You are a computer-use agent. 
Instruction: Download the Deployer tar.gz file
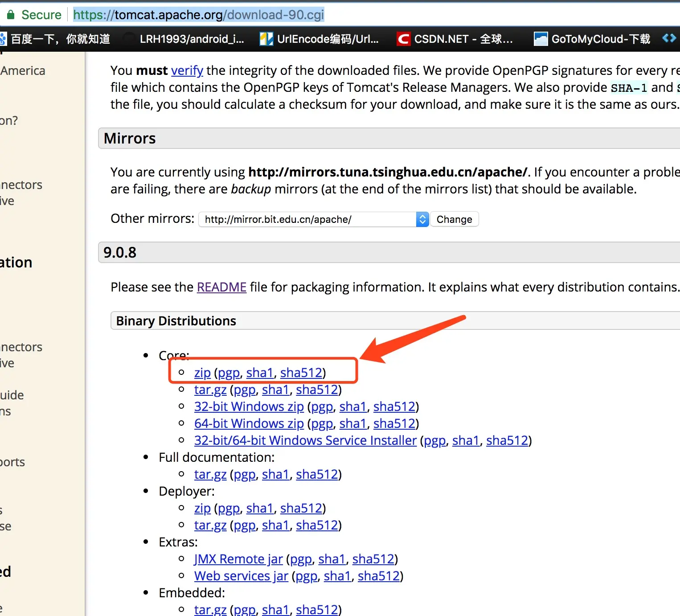(x=210, y=525)
